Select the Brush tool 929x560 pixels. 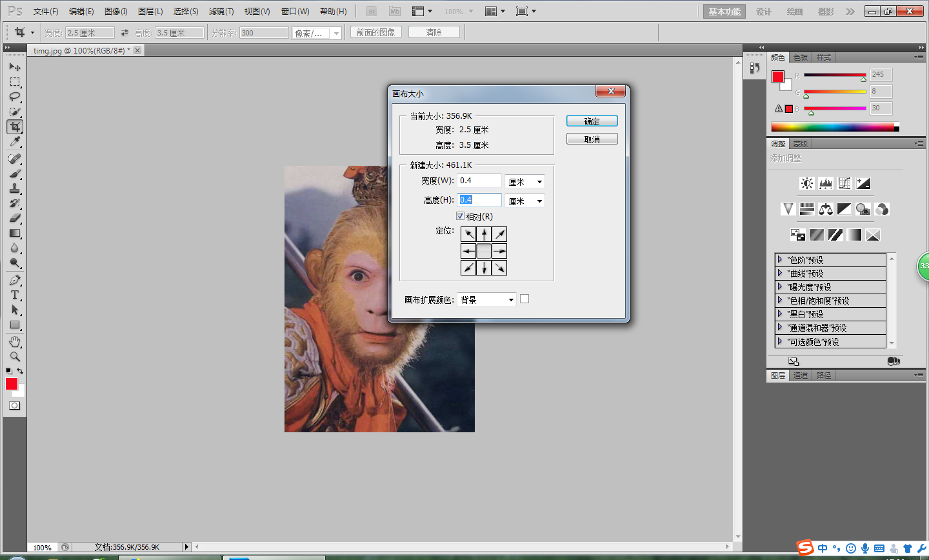15,174
